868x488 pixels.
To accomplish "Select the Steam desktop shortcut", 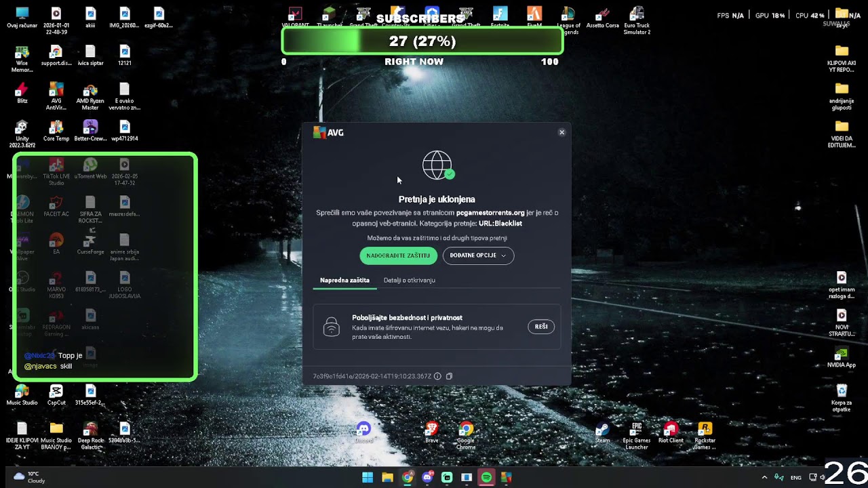I will pos(602,432).
